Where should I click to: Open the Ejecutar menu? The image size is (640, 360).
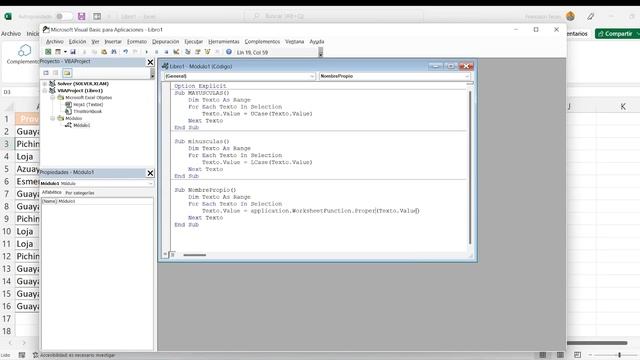pos(193,42)
